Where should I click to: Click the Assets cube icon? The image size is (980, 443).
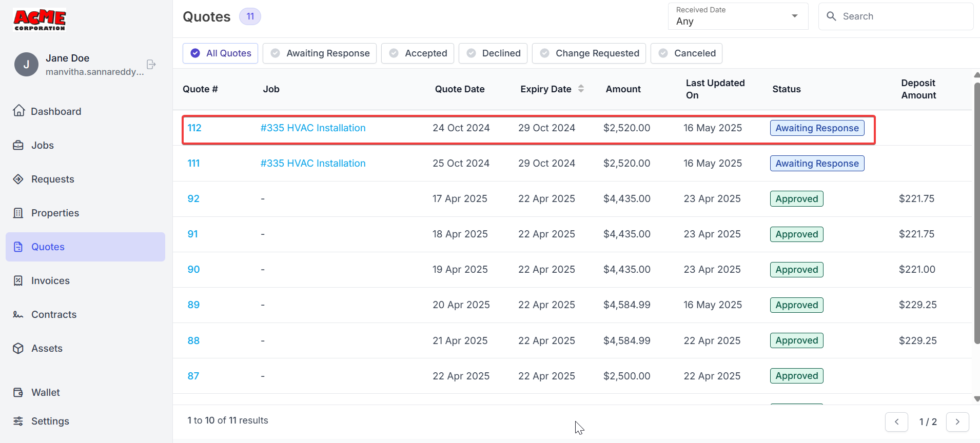pos(18,348)
